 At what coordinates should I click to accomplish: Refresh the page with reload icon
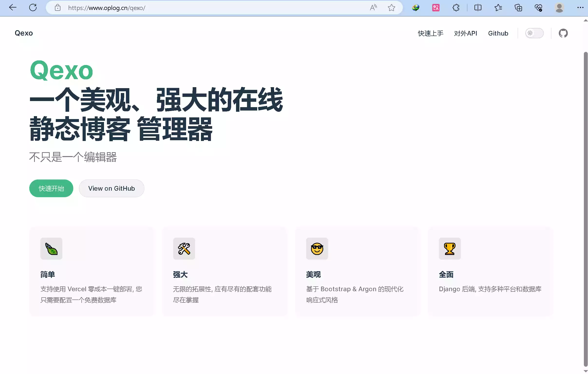(33, 8)
